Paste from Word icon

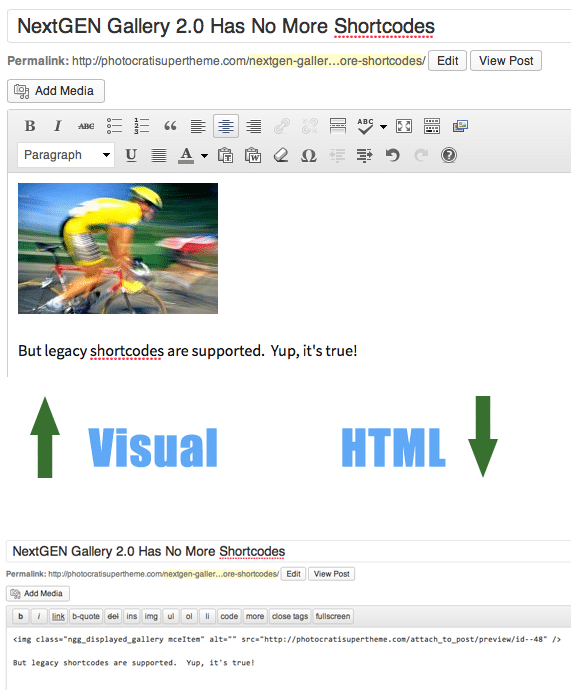tap(253, 155)
